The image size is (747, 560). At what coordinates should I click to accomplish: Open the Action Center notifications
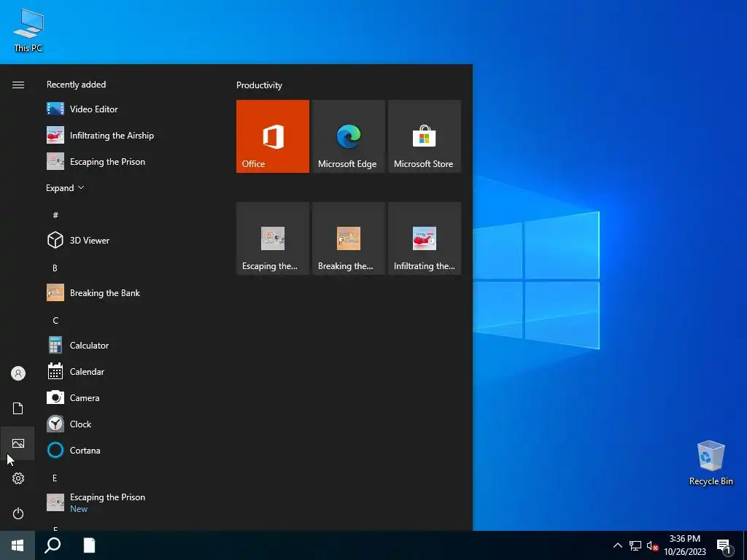click(x=724, y=545)
